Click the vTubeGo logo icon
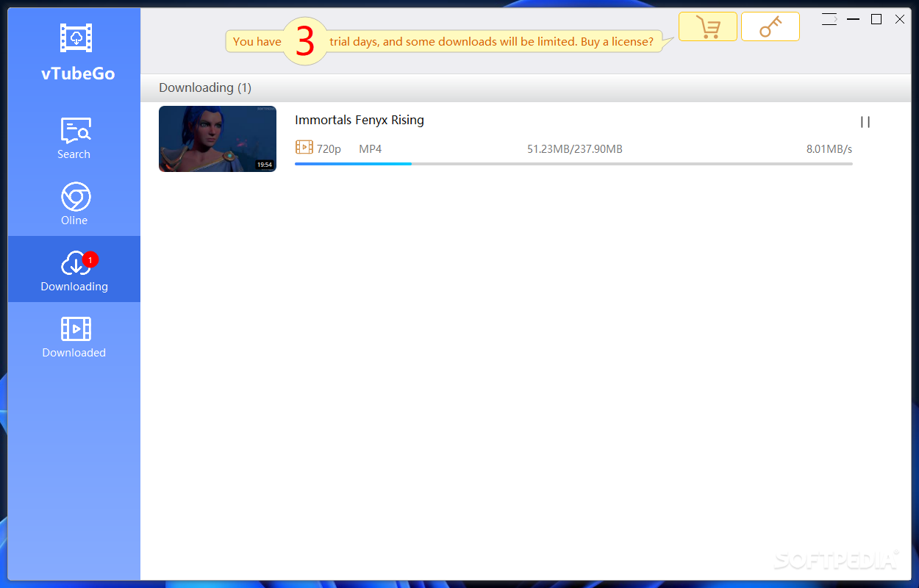Viewport: 919px width, 588px height. (x=76, y=37)
